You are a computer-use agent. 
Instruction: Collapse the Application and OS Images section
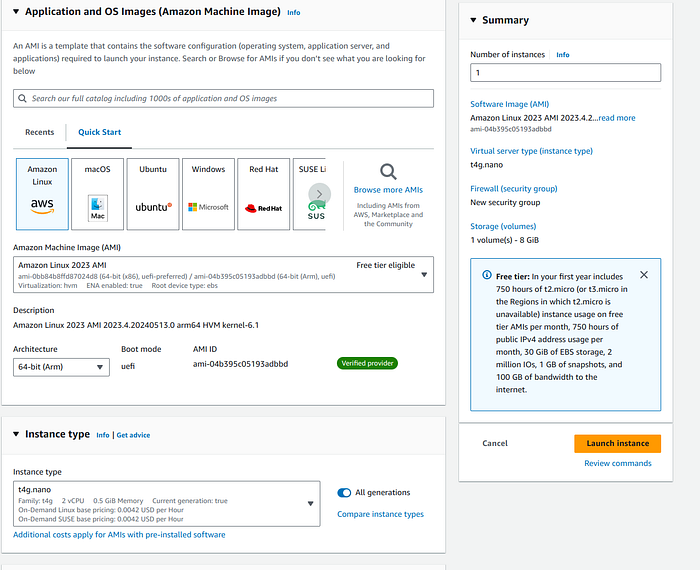click(x=16, y=12)
